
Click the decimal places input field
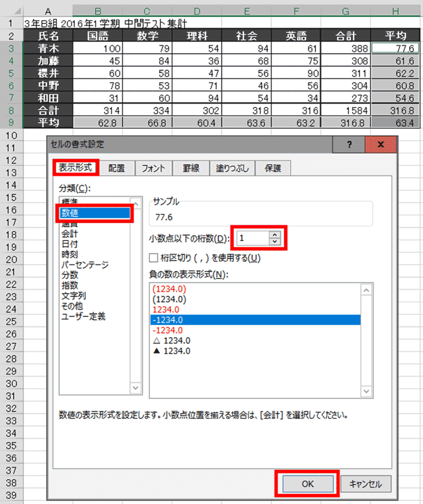click(253, 238)
